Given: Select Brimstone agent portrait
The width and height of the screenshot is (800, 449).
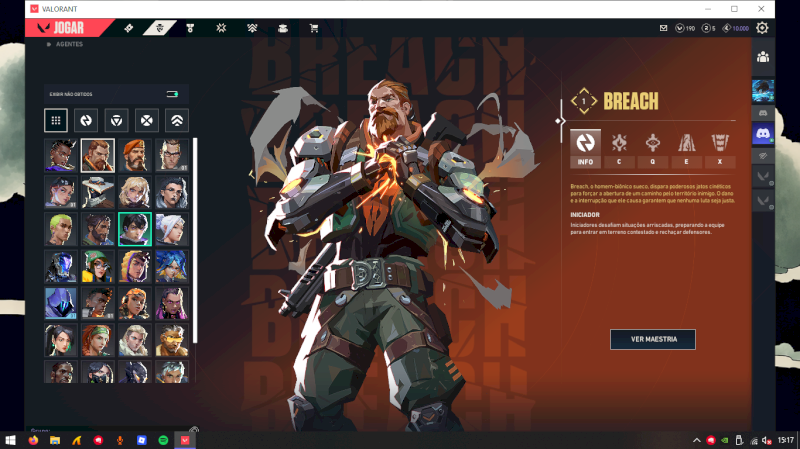Looking at the screenshot, I should click(135, 156).
